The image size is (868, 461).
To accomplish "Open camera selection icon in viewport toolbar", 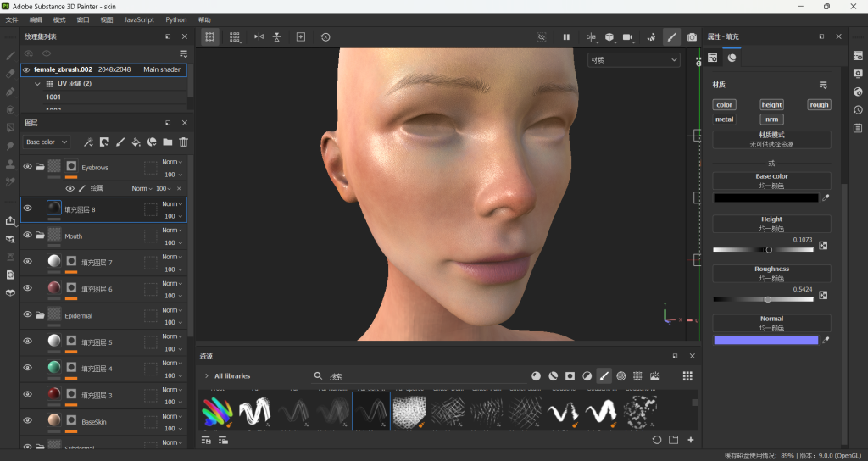I will (x=628, y=36).
